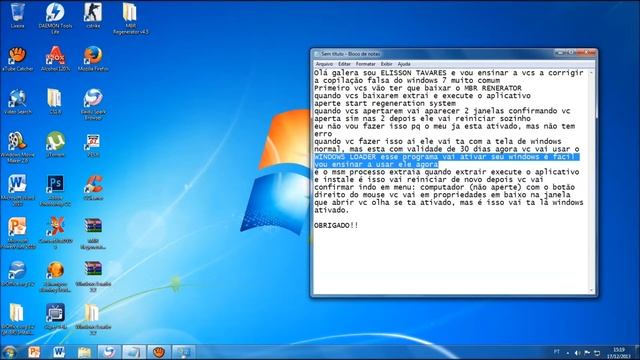Switch to aTube Catcher in taskbar
640x360 pixels.
tap(159, 352)
